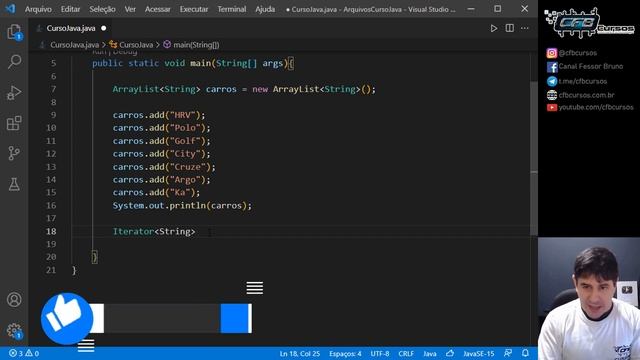Change indentation via Espaços: 4

(x=345, y=353)
